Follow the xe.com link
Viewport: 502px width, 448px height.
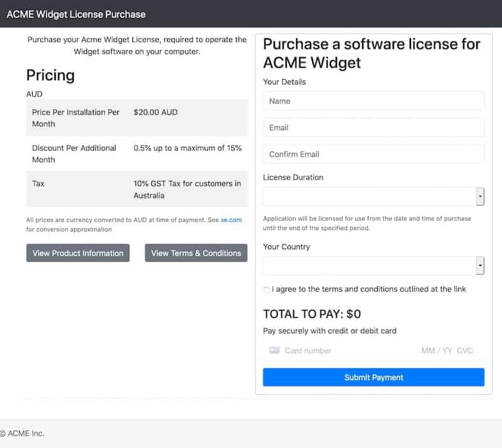tap(231, 220)
